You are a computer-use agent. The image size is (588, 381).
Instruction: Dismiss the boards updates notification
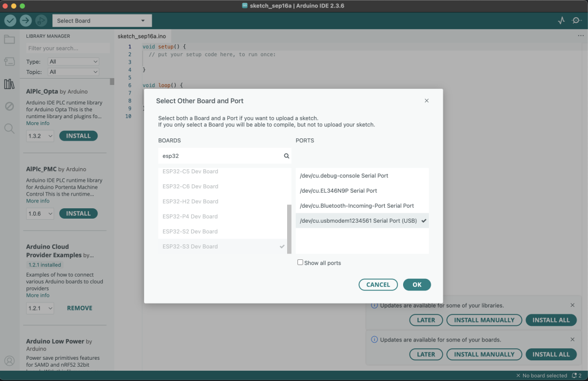572,340
